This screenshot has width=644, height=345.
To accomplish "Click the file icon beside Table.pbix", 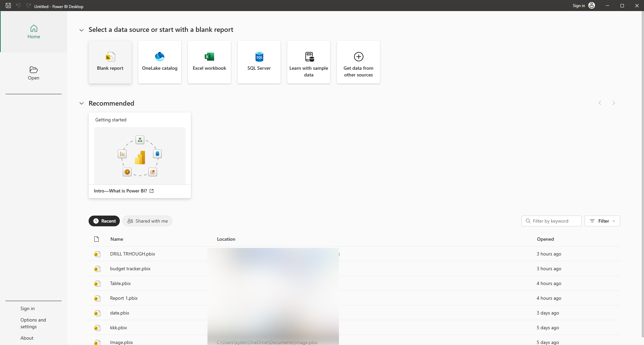I will pos(97,284).
